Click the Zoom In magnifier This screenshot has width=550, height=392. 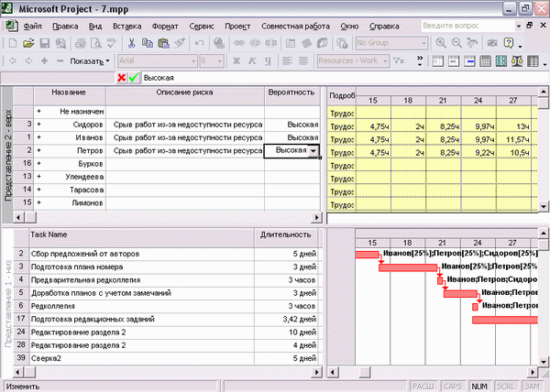point(441,43)
